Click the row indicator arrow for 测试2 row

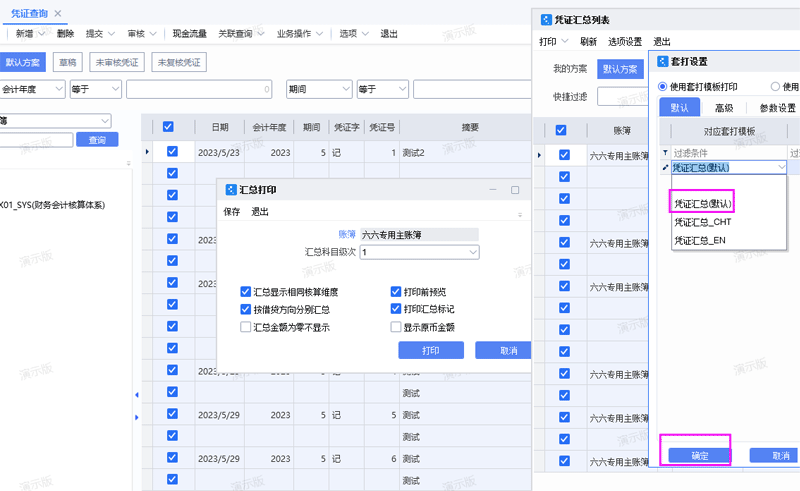147,152
